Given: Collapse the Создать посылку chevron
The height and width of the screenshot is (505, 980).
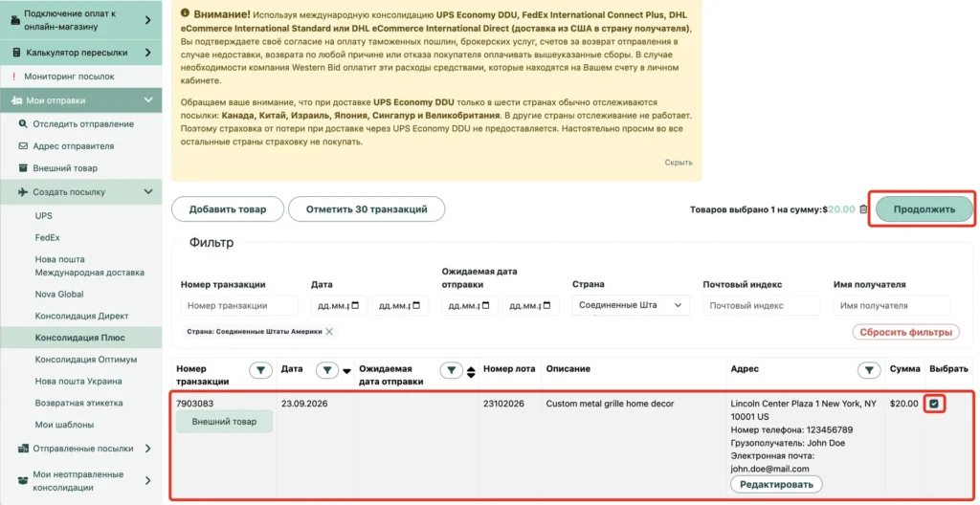Looking at the screenshot, I should click(x=148, y=192).
